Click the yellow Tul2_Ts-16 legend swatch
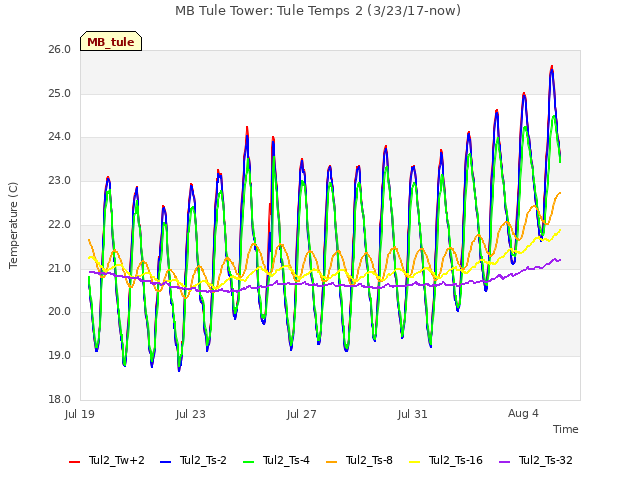Image resolution: width=640 pixels, height=480 pixels. tap(414, 462)
